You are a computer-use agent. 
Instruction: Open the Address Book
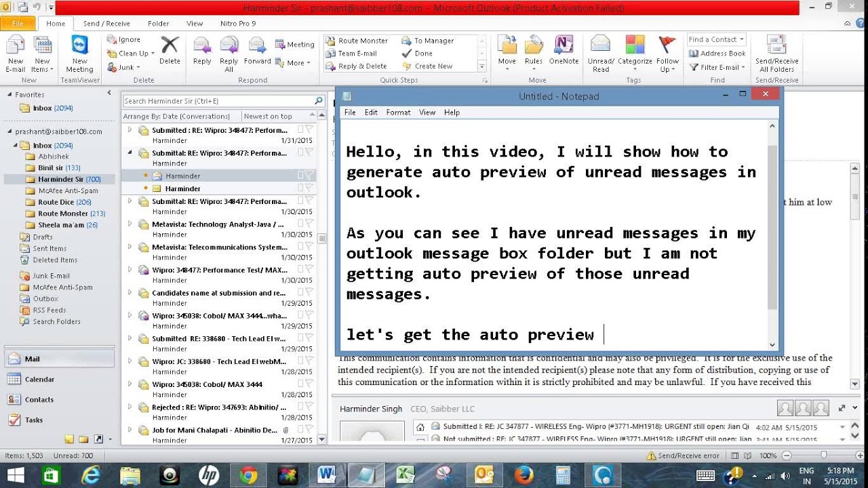(x=717, y=54)
